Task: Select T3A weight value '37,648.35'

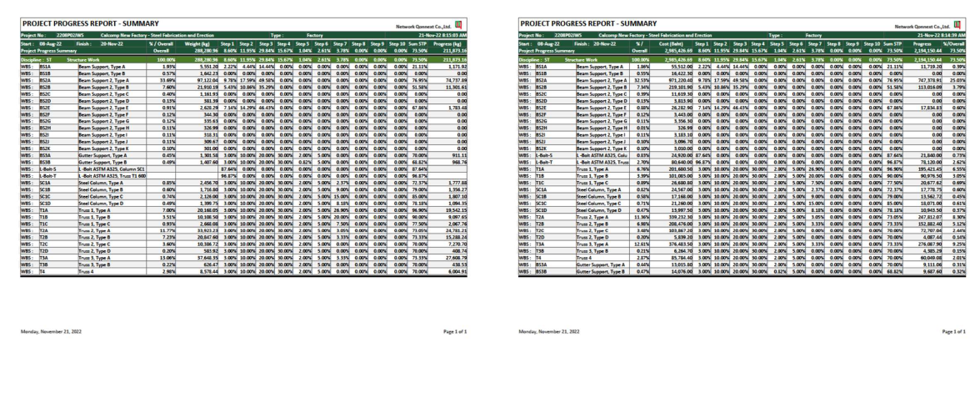Action: (x=207, y=257)
